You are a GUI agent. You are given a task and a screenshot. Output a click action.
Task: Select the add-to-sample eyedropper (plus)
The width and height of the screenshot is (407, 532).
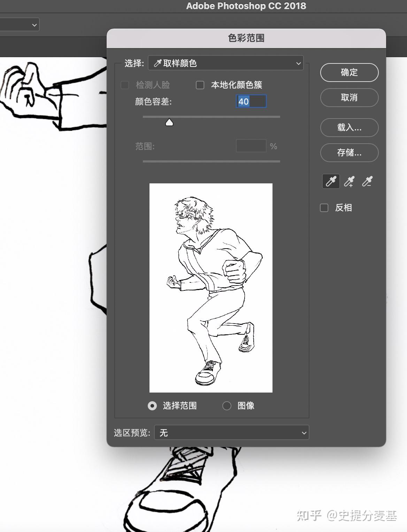pyautogui.click(x=349, y=181)
